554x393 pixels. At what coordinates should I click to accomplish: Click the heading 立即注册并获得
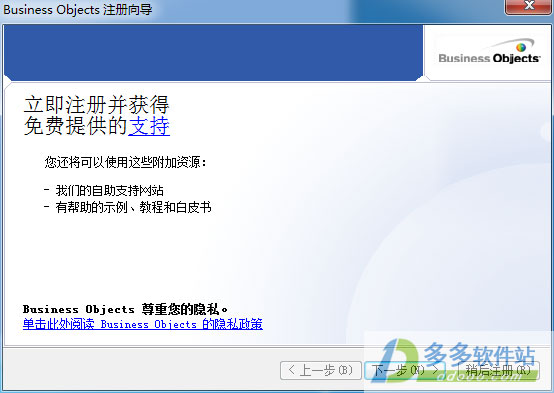pyautogui.click(x=96, y=105)
